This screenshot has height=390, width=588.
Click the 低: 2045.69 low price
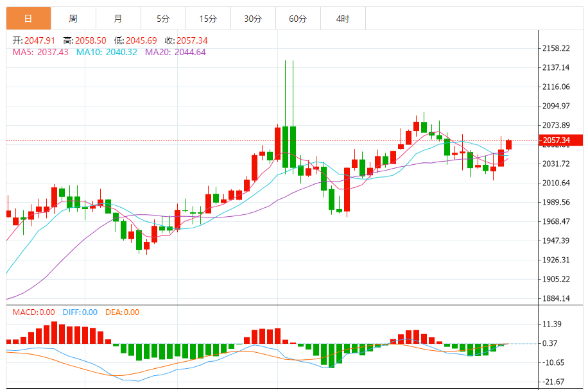tap(135, 40)
